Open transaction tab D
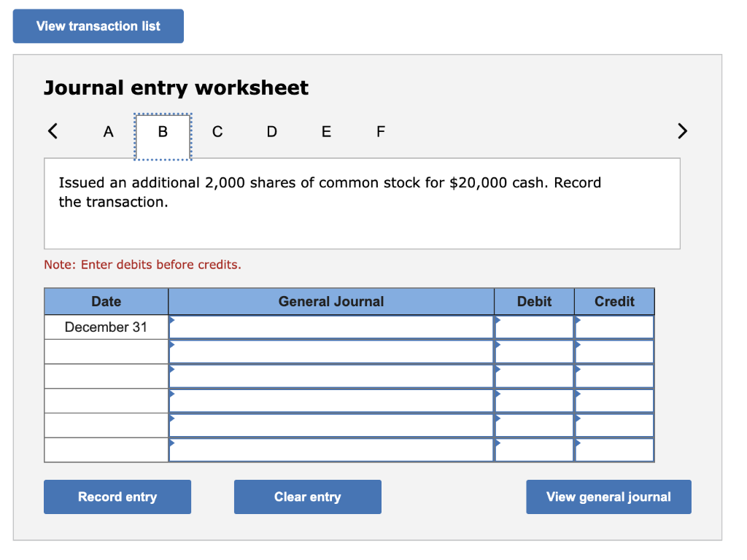The width and height of the screenshot is (747, 560). (x=271, y=132)
